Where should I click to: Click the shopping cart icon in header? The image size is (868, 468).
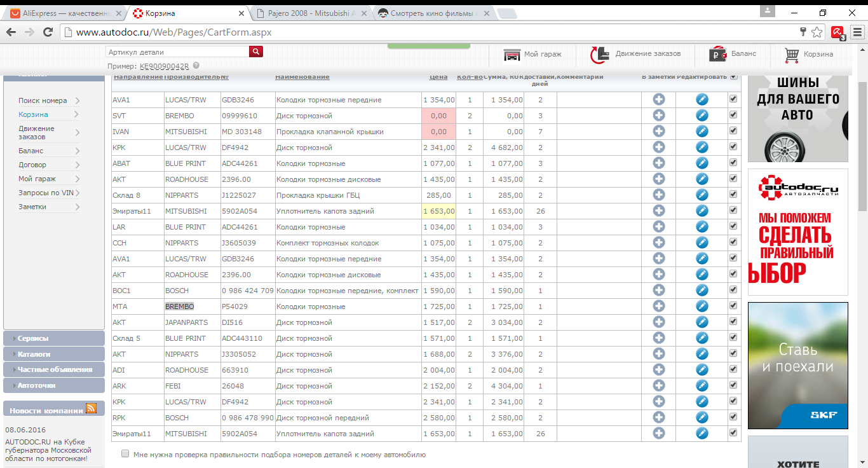click(792, 55)
